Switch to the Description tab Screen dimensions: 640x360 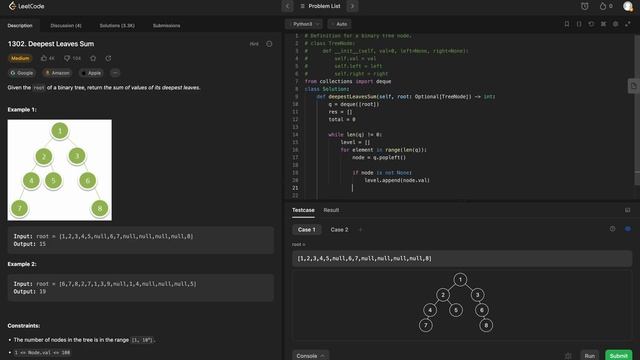20,25
